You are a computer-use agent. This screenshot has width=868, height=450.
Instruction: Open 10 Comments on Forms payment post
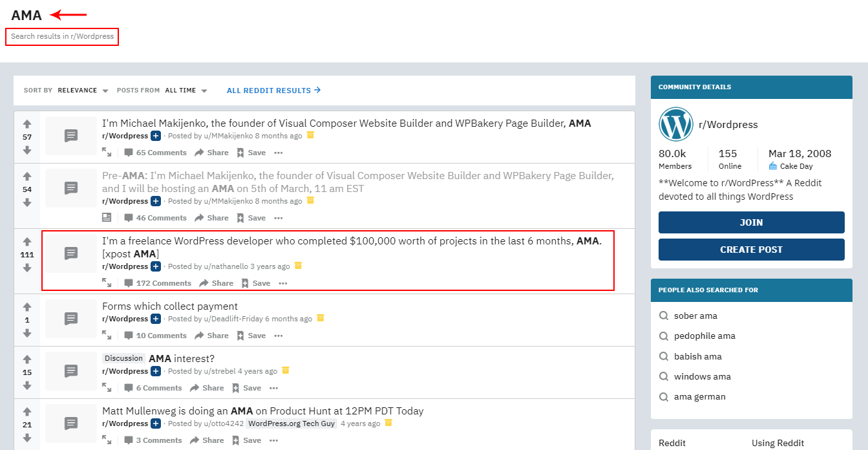click(x=155, y=336)
